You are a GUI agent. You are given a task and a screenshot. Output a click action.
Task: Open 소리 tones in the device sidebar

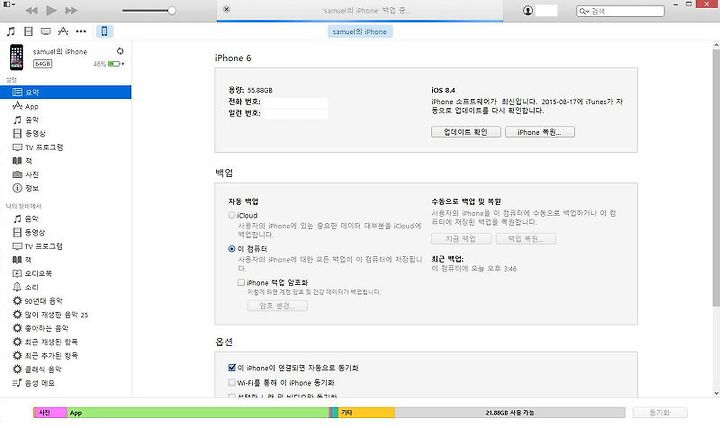point(66,287)
